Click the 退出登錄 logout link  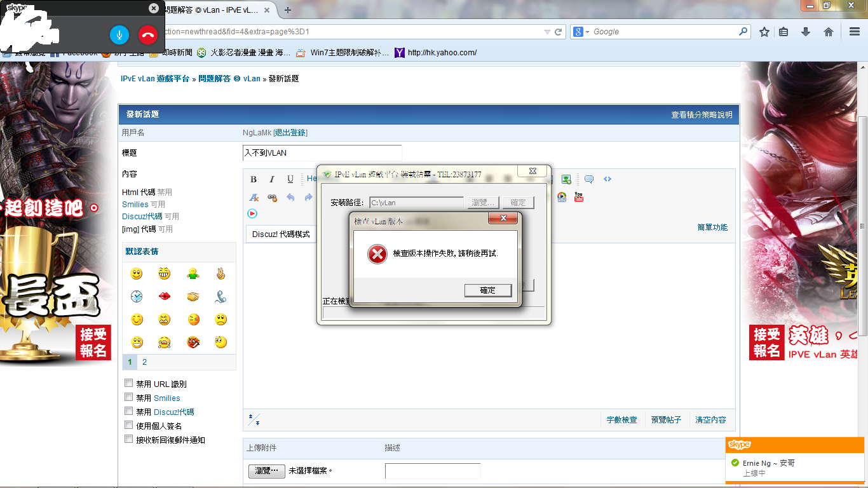tap(290, 132)
